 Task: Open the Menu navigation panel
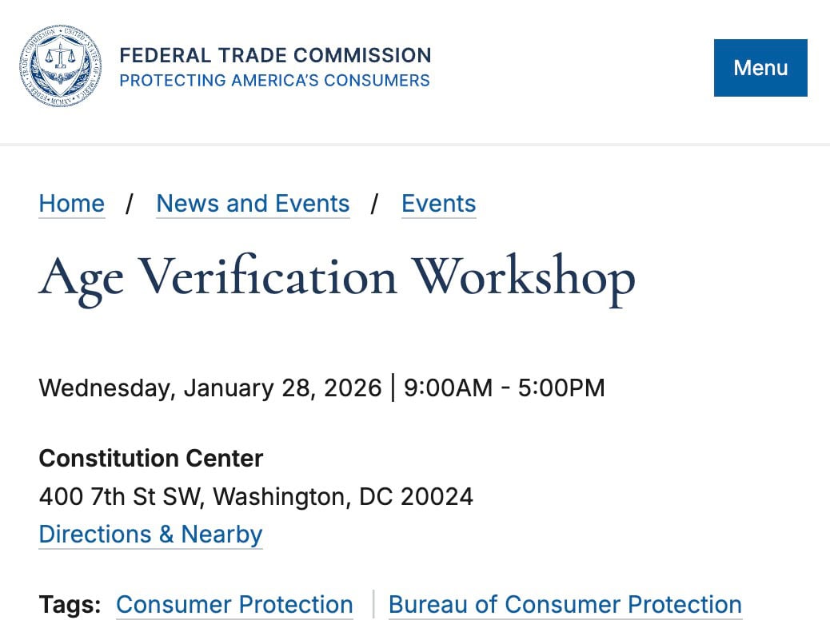tap(760, 68)
